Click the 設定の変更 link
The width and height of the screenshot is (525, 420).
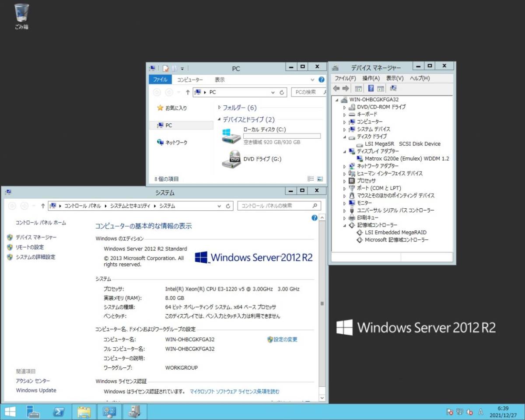(285, 339)
